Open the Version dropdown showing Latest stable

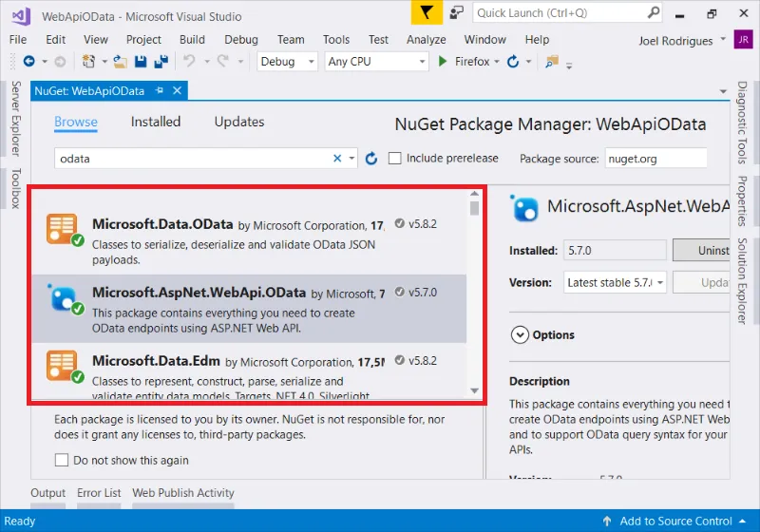(616, 282)
